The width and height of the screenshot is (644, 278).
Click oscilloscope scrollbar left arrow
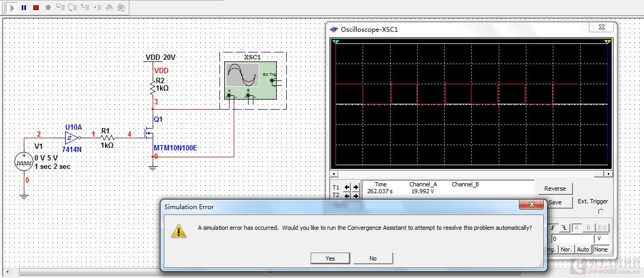[x=333, y=174]
